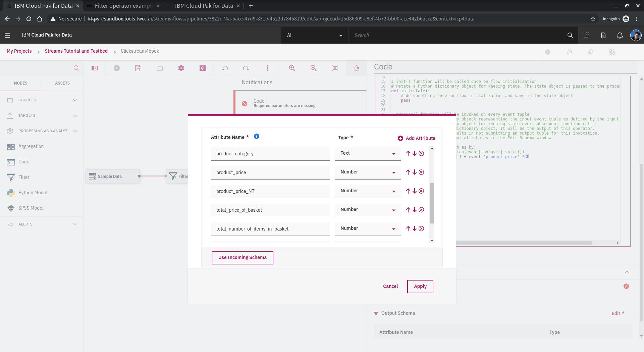Click Use Incoming Schema button

tap(242, 257)
